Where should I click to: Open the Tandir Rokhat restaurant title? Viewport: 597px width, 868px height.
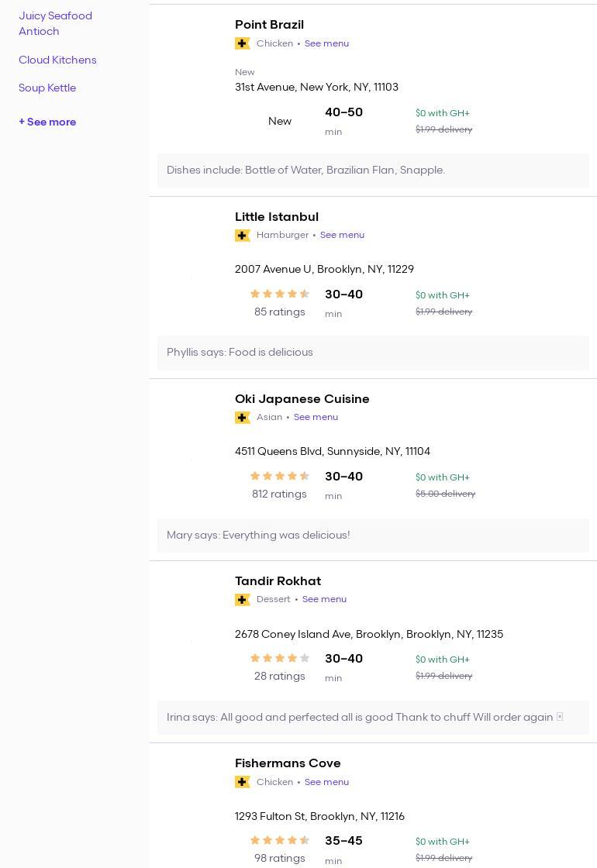pos(278,581)
